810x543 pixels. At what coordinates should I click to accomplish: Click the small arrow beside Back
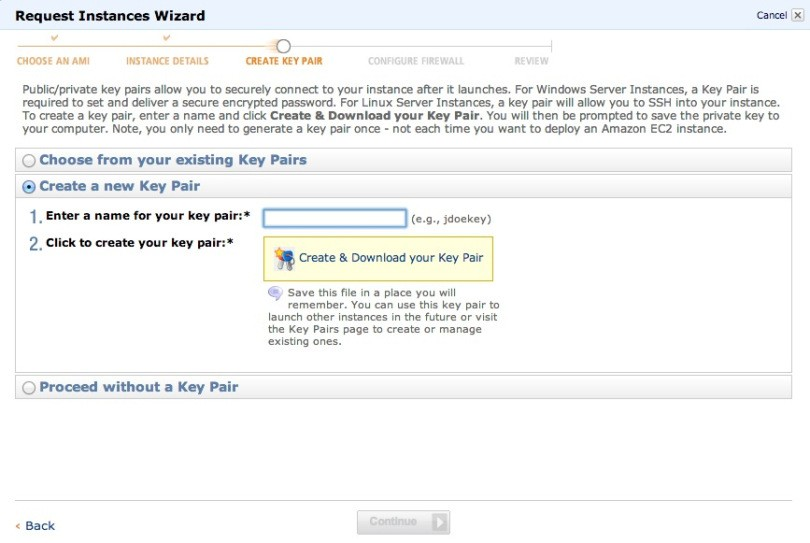[x=18, y=526]
